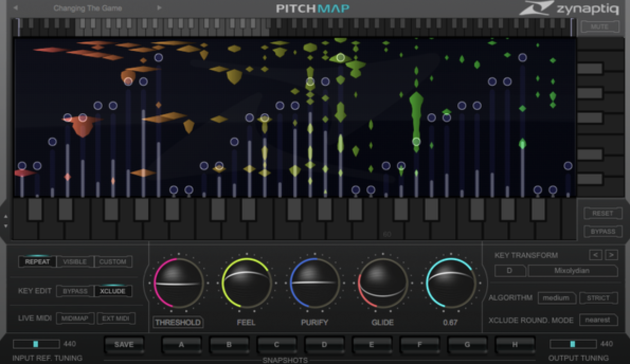Open the XCLUDE ROUND. MODE nearest selector
630x364 pixels.
click(x=597, y=320)
